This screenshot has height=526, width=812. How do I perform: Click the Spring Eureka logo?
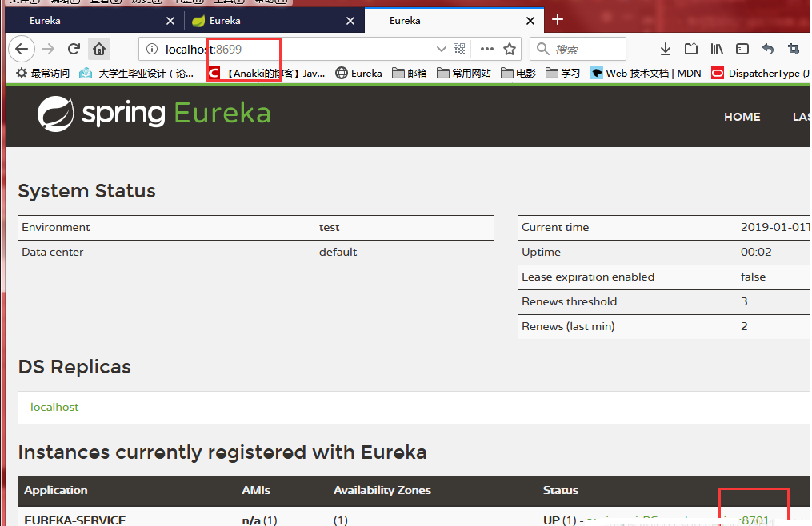point(154,114)
